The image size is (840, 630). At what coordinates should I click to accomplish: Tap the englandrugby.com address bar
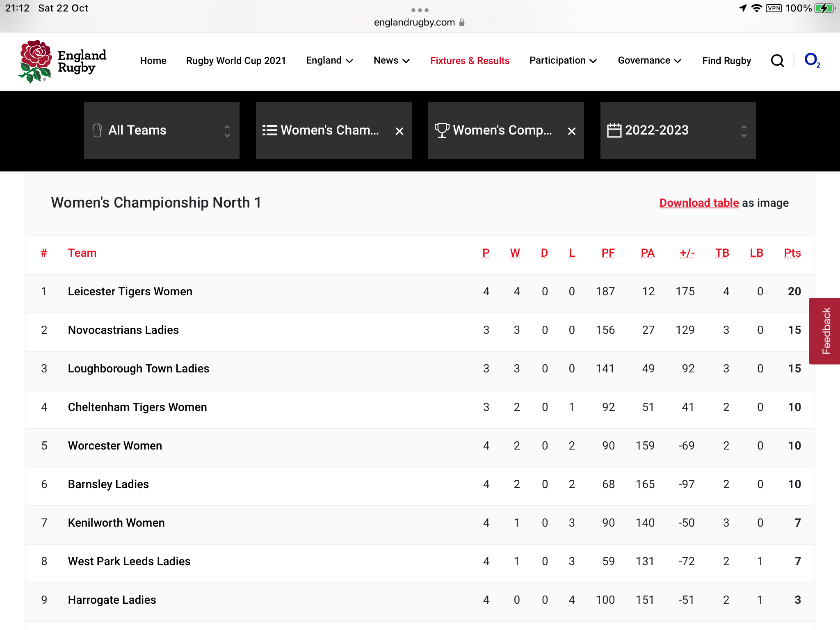point(419,22)
